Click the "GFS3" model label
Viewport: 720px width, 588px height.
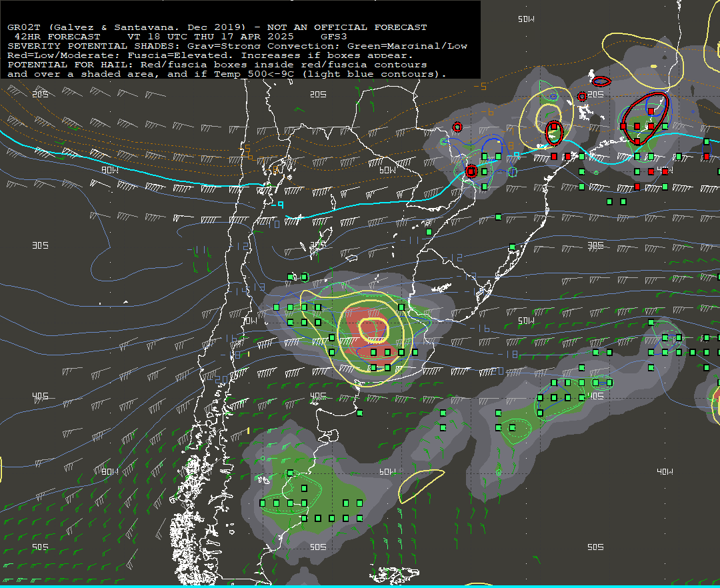334,36
